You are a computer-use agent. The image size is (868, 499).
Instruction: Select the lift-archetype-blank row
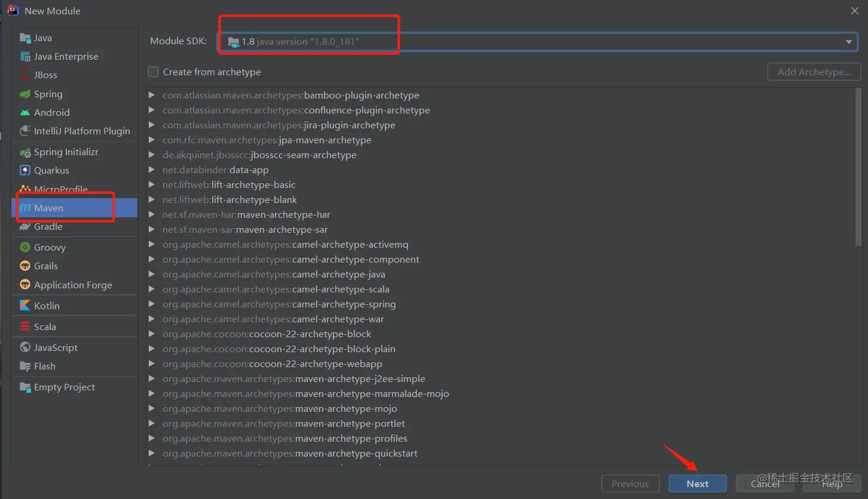coord(501,200)
